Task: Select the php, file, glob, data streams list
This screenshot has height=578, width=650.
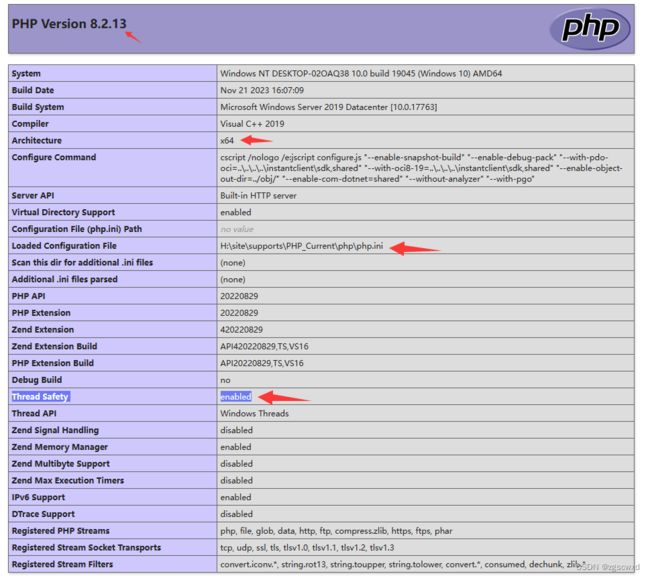Action: pos(336,531)
